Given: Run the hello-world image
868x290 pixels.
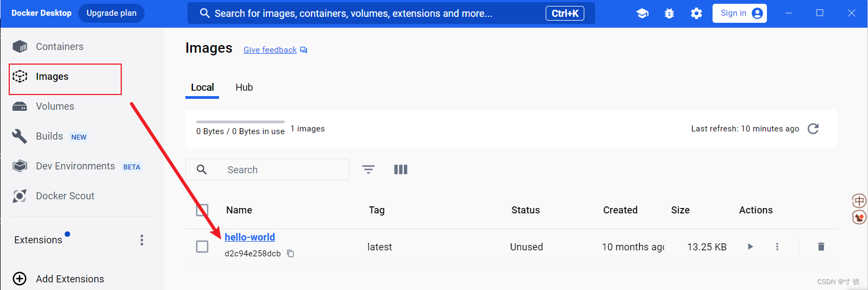Looking at the screenshot, I should 751,247.
